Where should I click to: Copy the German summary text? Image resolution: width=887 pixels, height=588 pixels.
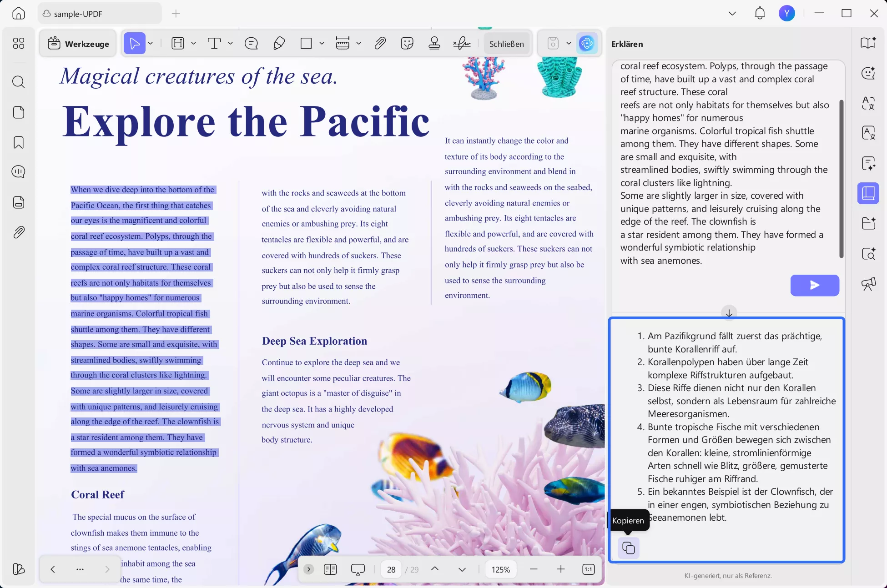click(628, 548)
